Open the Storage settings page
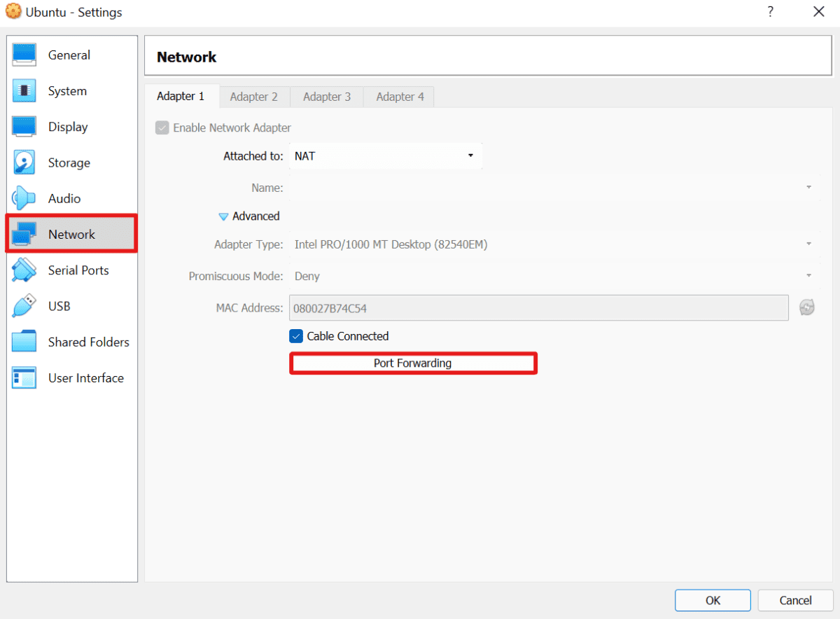Screen dimensions: 840x619 click(x=69, y=162)
